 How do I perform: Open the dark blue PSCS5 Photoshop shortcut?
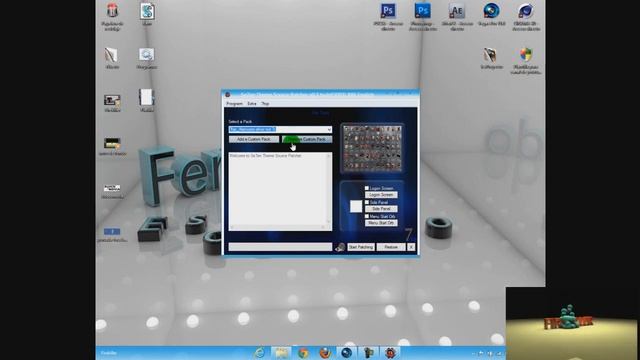click(x=388, y=11)
